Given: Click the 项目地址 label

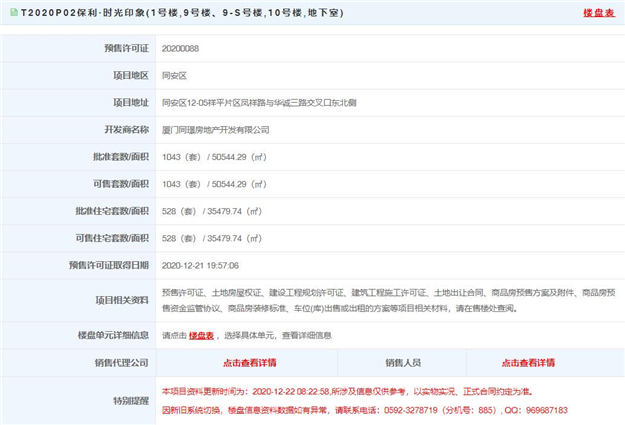Looking at the screenshot, I should [131, 102].
